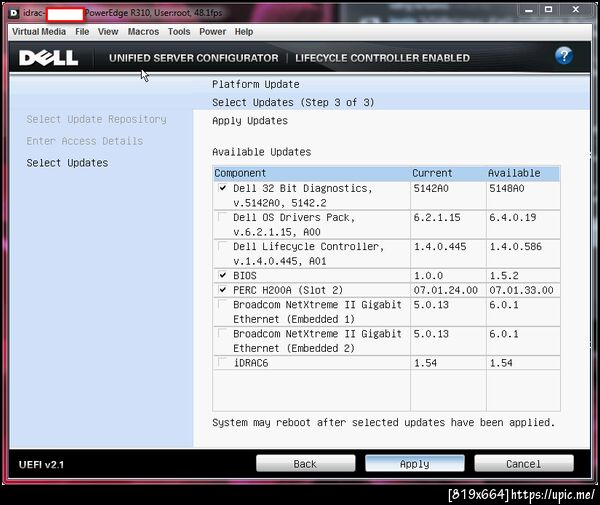600x505 pixels.
Task: Click Lifecycle Controller available 1.4.0.586
Action: point(515,246)
